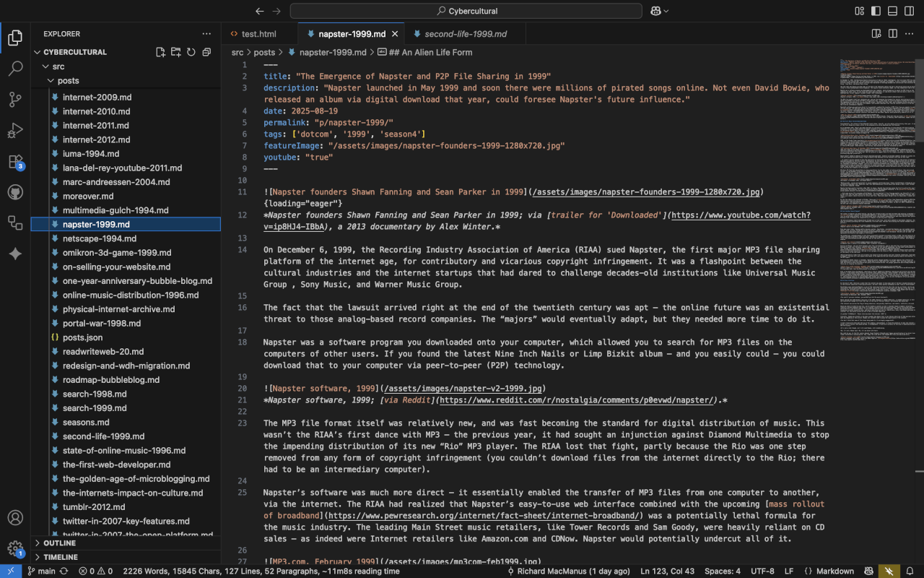Click the src breadcrumb segment
The height and width of the screenshot is (578, 924).
pos(237,52)
